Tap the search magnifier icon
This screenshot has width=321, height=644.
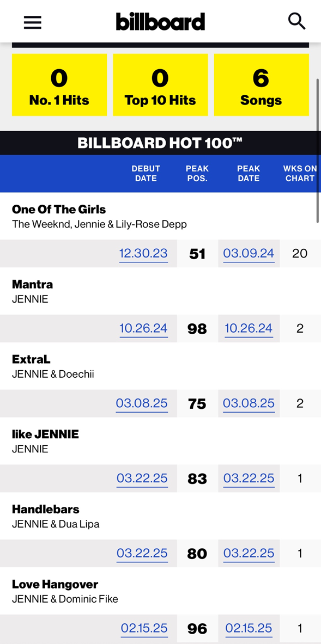coord(297,21)
